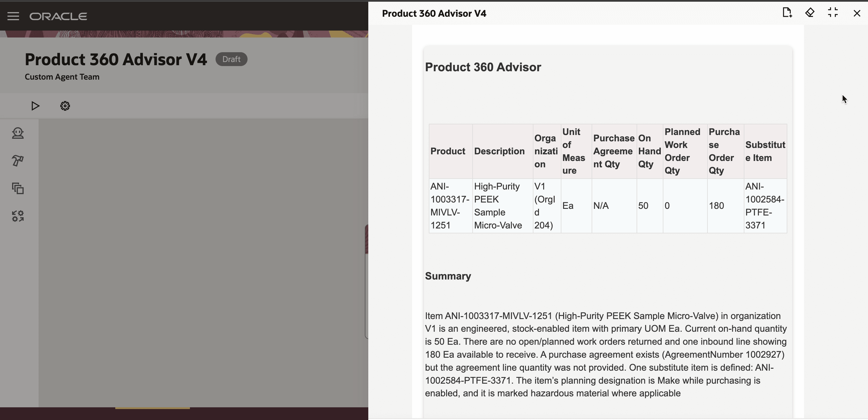Click the Custom Agent Team label
868x420 pixels.
pyautogui.click(x=62, y=77)
